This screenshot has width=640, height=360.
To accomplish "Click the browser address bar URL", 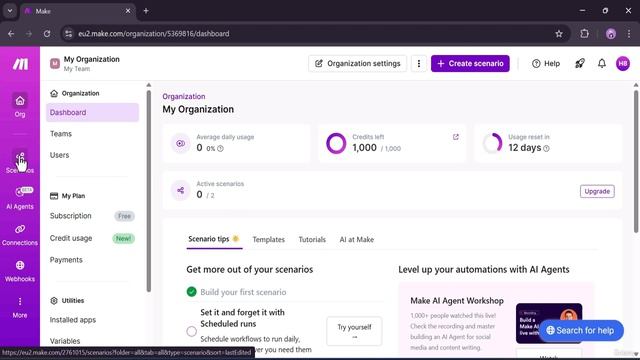I will (154, 34).
